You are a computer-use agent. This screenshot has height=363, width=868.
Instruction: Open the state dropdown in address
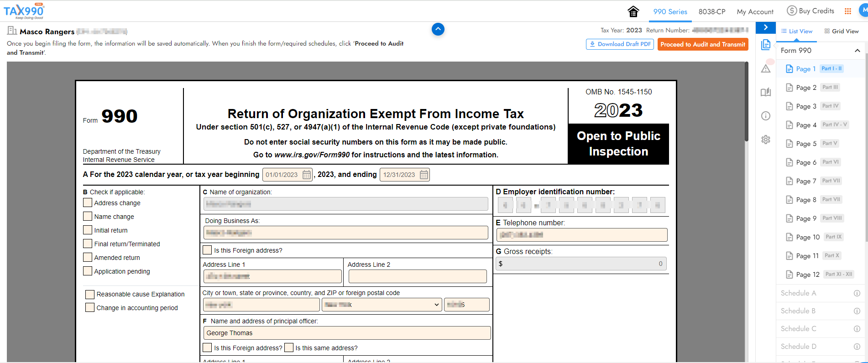click(382, 305)
